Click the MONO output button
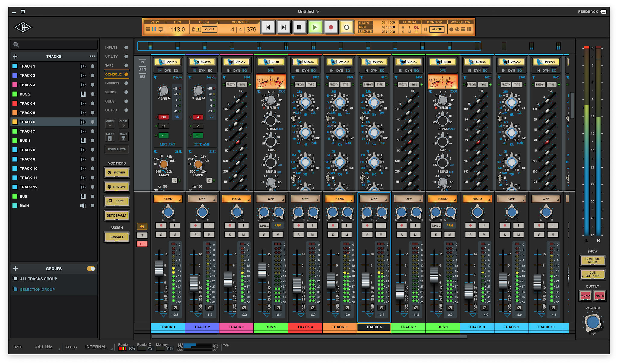Viewport: 618px width, 364px height. click(x=585, y=296)
